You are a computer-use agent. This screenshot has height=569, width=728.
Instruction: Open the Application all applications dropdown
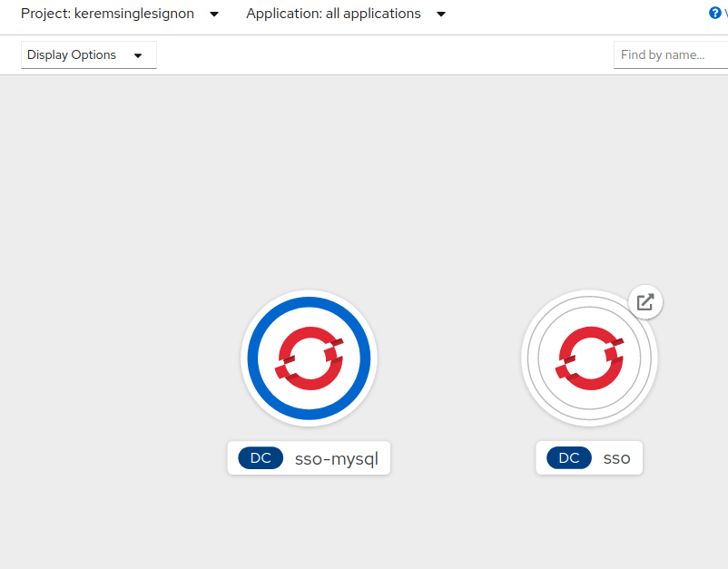346,14
